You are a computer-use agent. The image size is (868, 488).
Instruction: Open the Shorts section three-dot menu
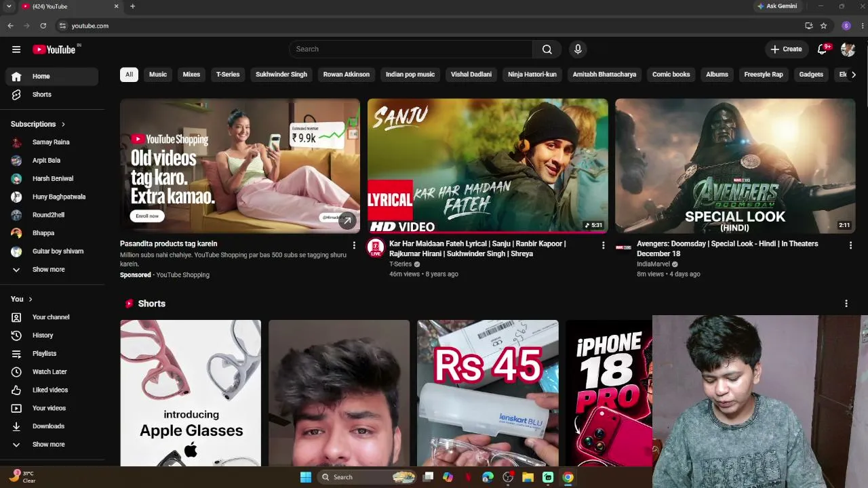click(x=846, y=304)
